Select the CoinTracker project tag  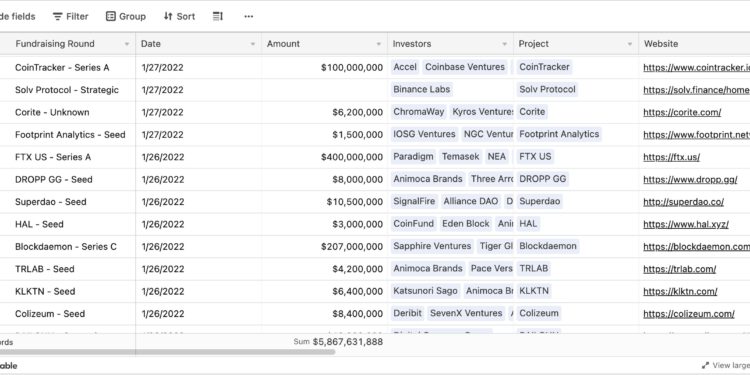tap(544, 67)
